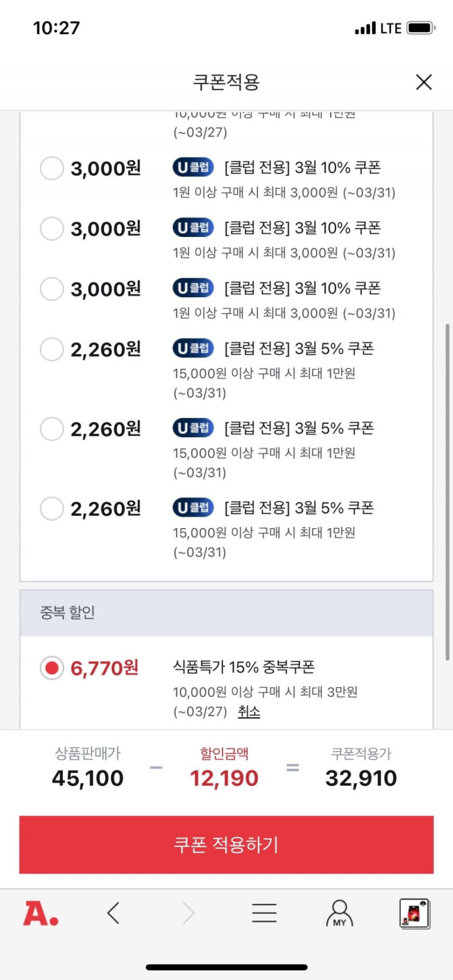Select the first 3,000원 10% coupon radio
This screenshot has height=980, width=453.
coord(52,168)
